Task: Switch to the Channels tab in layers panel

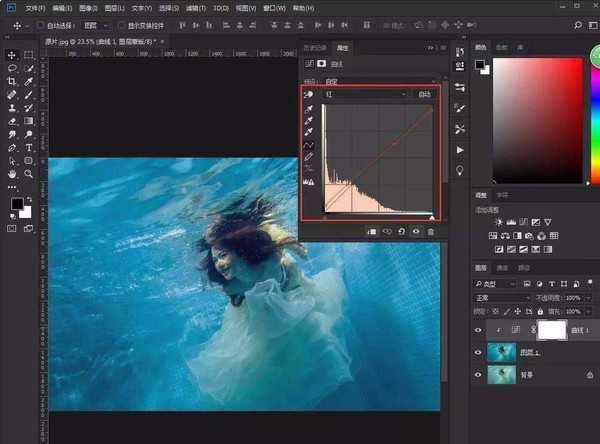Action: click(x=505, y=269)
